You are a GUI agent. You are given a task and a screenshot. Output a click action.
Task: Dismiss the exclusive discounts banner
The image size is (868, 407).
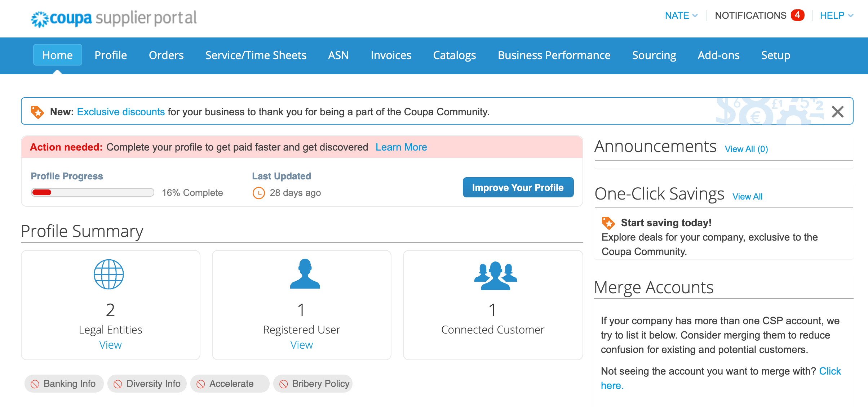(837, 112)
